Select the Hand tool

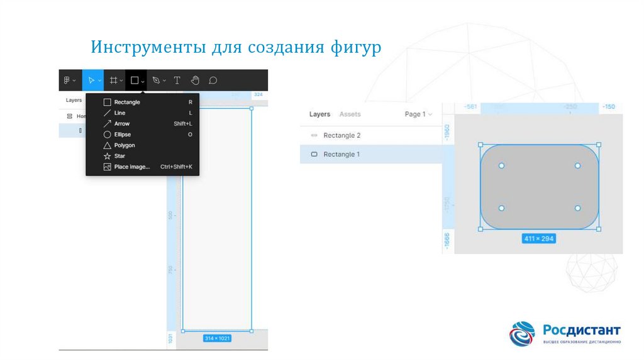coord(195,81)
